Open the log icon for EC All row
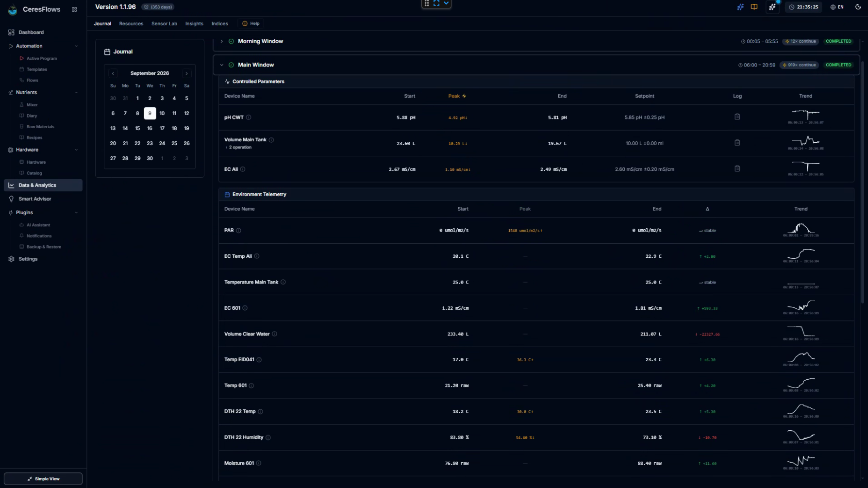The height and width of the screenshot is (488, 868). click(737, 168)
